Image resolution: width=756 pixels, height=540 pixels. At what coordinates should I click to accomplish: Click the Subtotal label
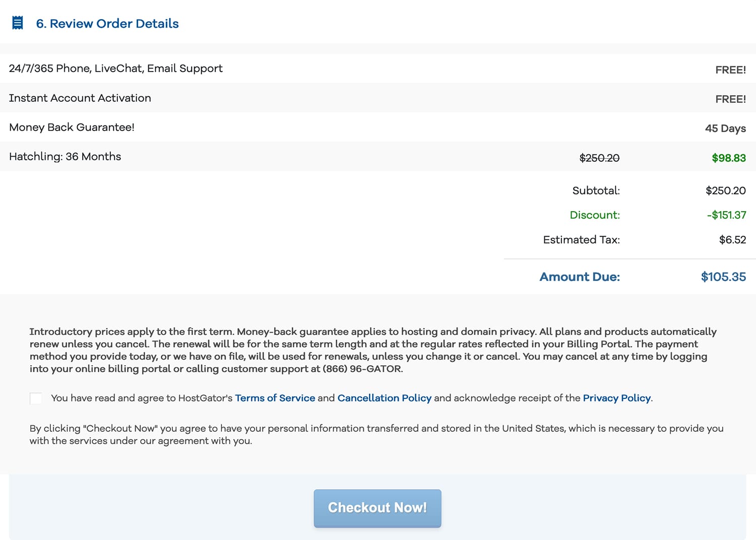(596, 191)
